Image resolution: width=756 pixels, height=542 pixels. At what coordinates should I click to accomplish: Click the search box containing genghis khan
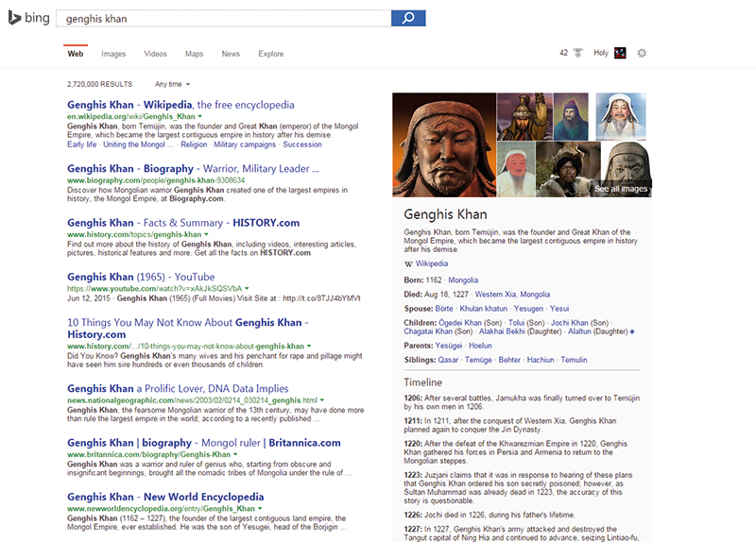point(224,18)
